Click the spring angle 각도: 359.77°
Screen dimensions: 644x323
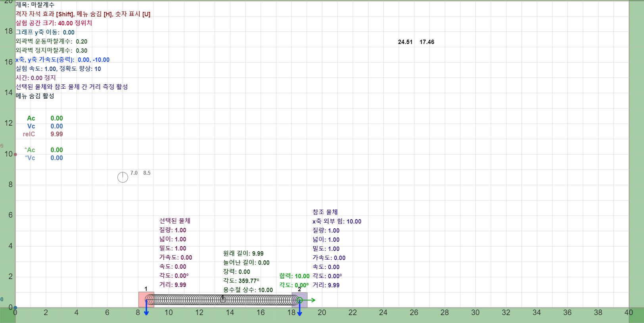point(241,281)
